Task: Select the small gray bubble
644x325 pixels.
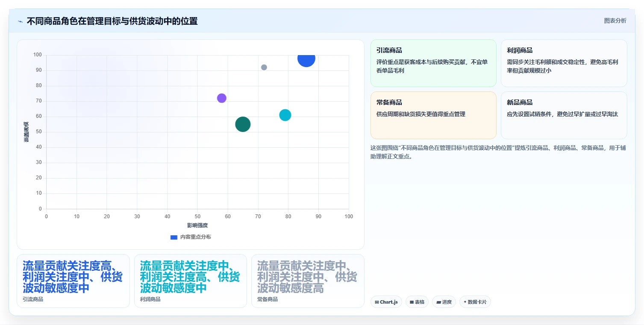Action: click(264, 67)
